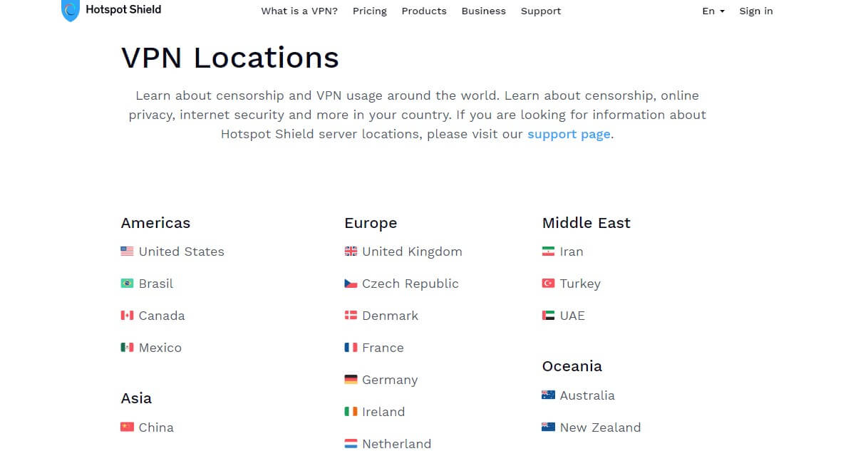The height and width of the screenshot is (451, 868).
Task: Click the Americas section heading
Action: [x=155, y=223]
